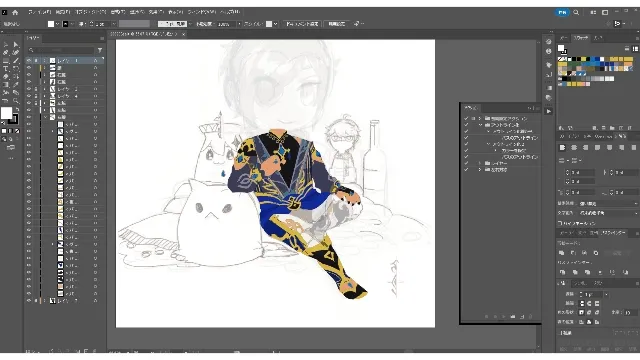Toggle the 破線 dashed line checkbox
The width and height of the screenshot is (640, 360).
[560, 333]
